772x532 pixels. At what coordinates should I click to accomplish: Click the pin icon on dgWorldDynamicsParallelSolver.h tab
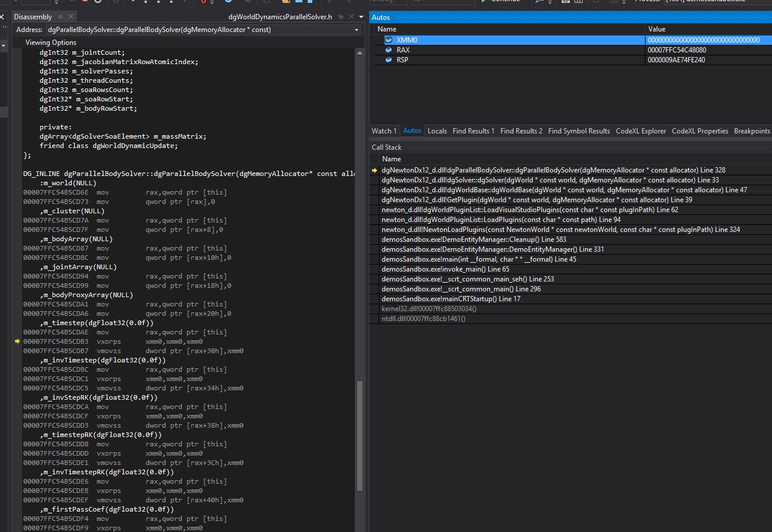click(x=341, y=17)
